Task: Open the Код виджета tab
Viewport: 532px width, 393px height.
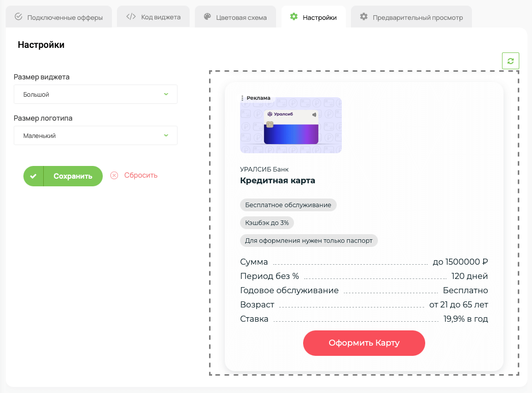Action: pos(154,17)
